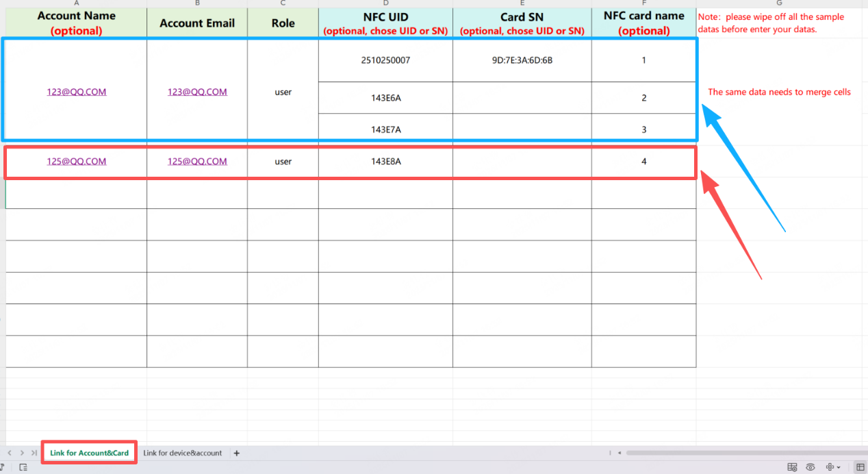Switch to normal grid view button
Screen dimensions: 868x474
(860, 467)
